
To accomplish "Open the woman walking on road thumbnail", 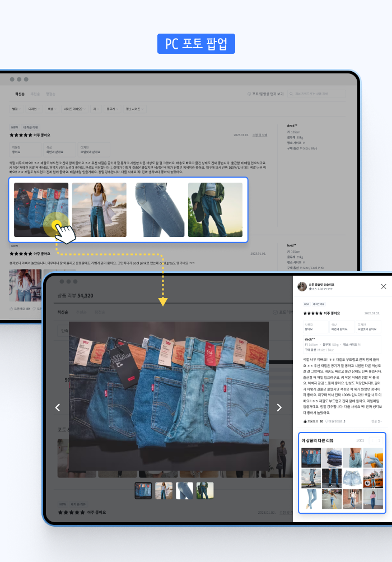I will point(332,499).
